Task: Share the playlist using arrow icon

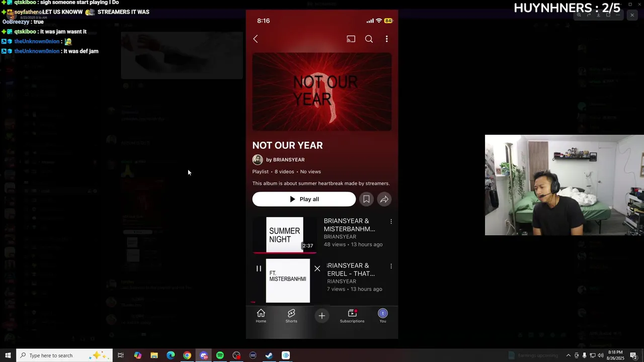Action: point(384,199)
